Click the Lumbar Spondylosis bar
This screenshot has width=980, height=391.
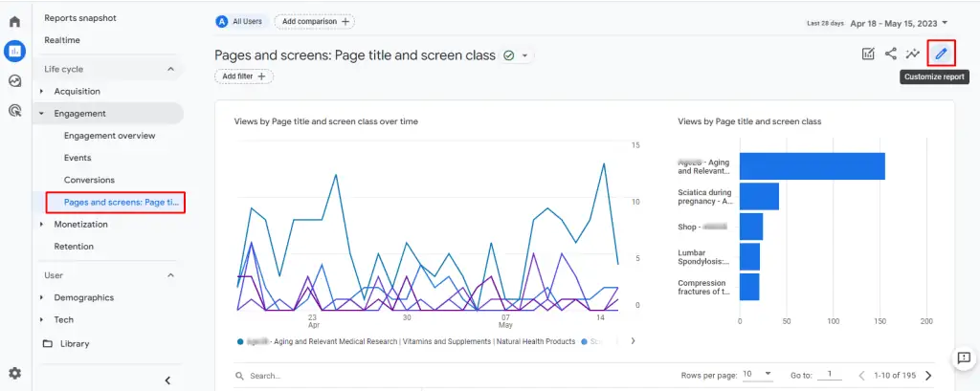[x=750, y=257]
